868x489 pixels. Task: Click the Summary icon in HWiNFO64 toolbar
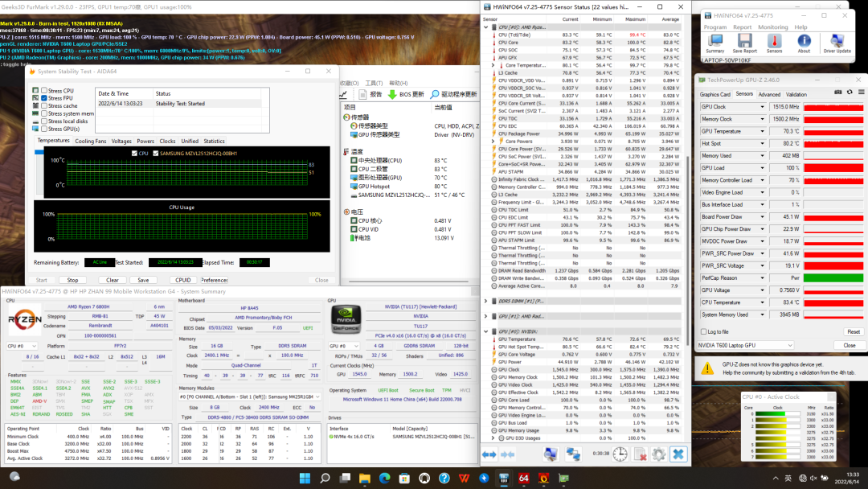coord(714,41)
